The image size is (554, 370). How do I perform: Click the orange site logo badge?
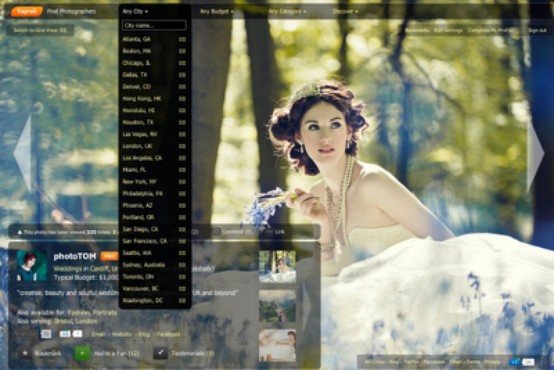(x=27, y=11)
